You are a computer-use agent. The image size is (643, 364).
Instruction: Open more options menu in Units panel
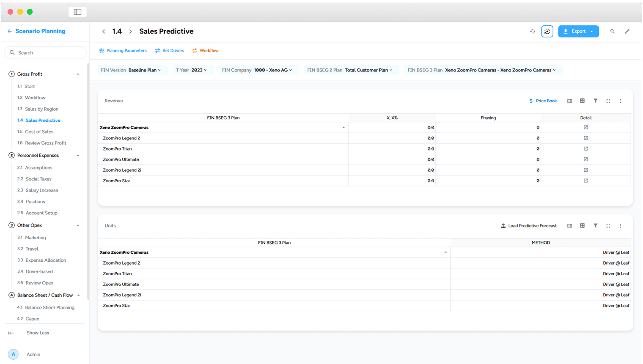click(621, 226)
